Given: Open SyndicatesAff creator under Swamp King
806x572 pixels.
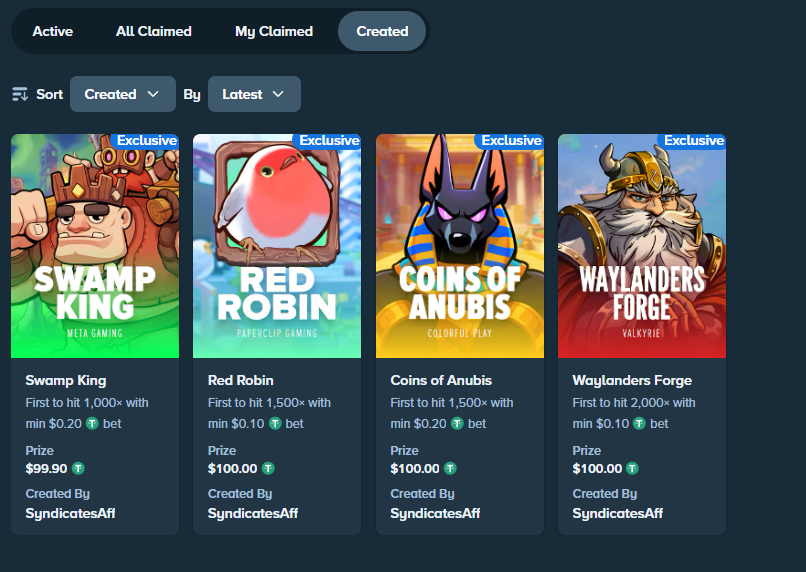Looking at the screenshot, I should (x=70, y=513).
